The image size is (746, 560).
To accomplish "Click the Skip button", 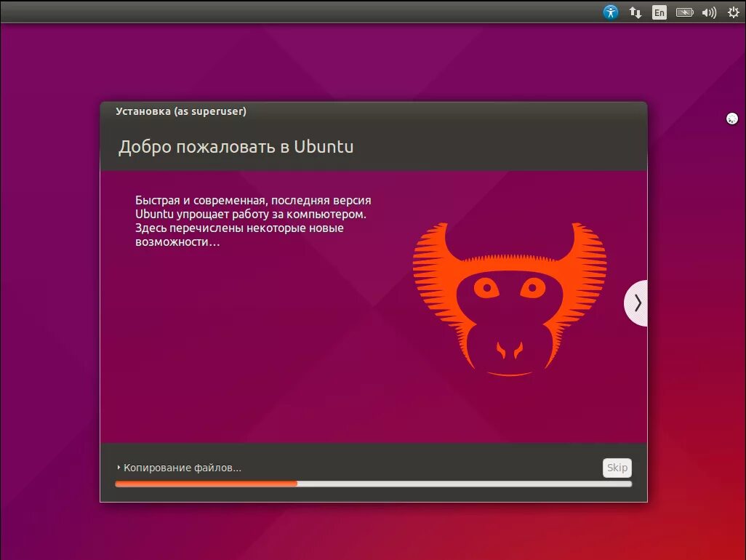I will [x=617, y=468].
